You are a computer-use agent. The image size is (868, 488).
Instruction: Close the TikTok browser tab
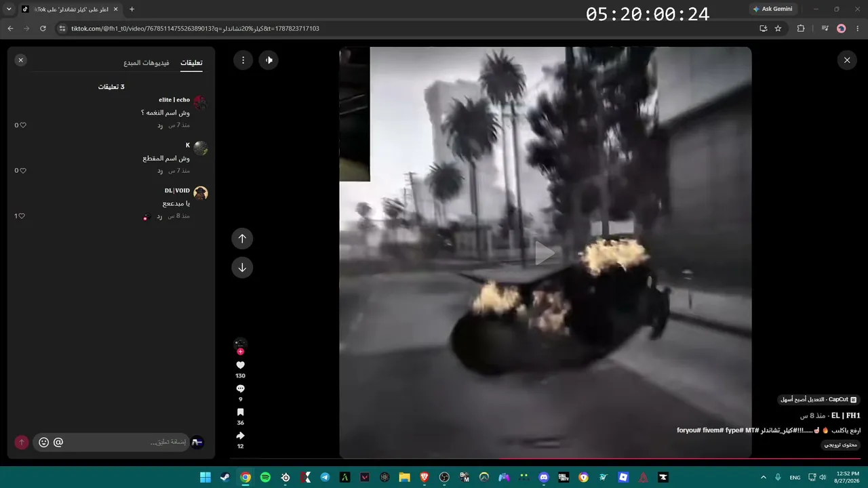tap(116, 9)
